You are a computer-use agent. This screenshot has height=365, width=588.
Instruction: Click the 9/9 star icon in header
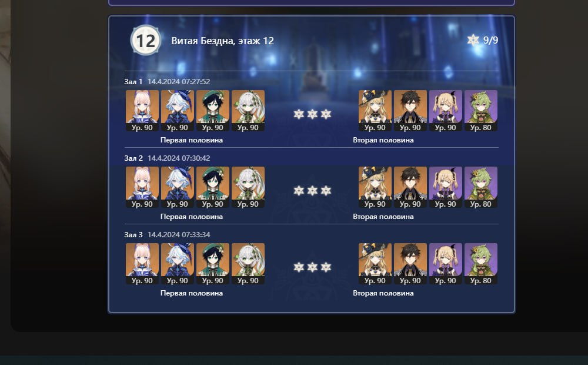pyautogui.click(x=473, y=40)
